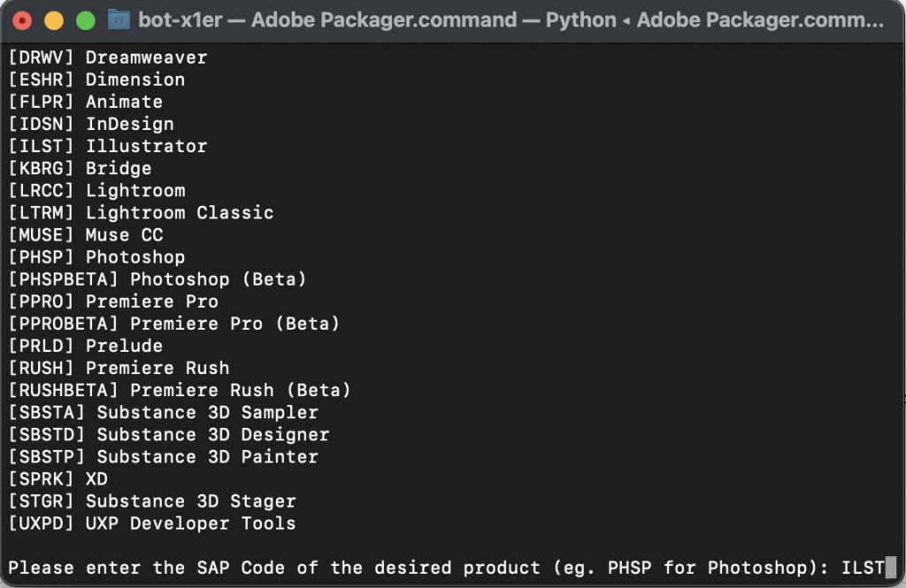The height and width of the screenshot is (588, 906).
Task: Click the Photoshop Beta line
Action: (x=155, y=279)
